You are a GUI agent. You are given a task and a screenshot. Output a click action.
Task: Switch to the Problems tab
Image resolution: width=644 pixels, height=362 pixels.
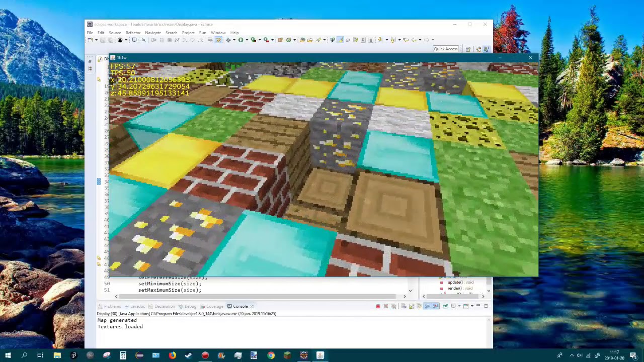click(x=110, y=306)
